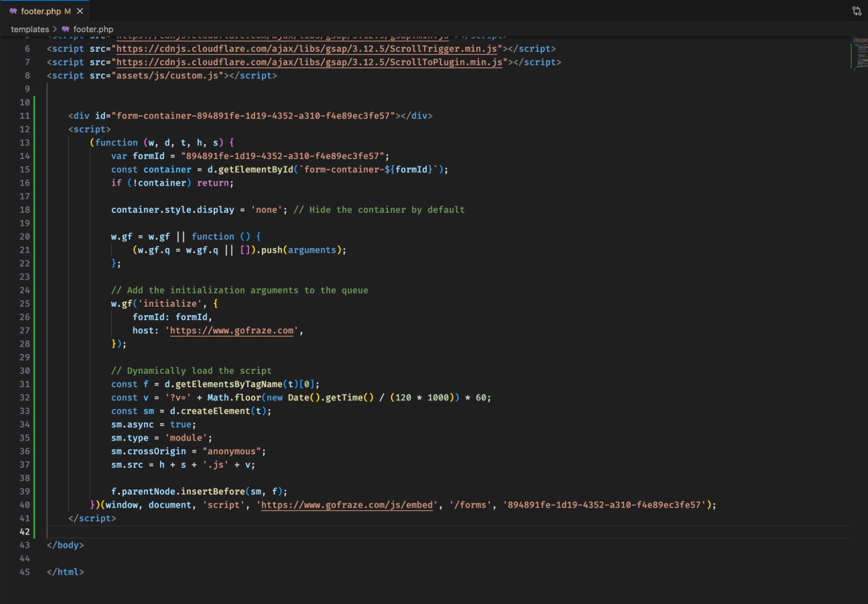The height and width of the screenshot is (604, 868).
Task: Click line number 13 in the gutter
Action: tap(25, 143)
